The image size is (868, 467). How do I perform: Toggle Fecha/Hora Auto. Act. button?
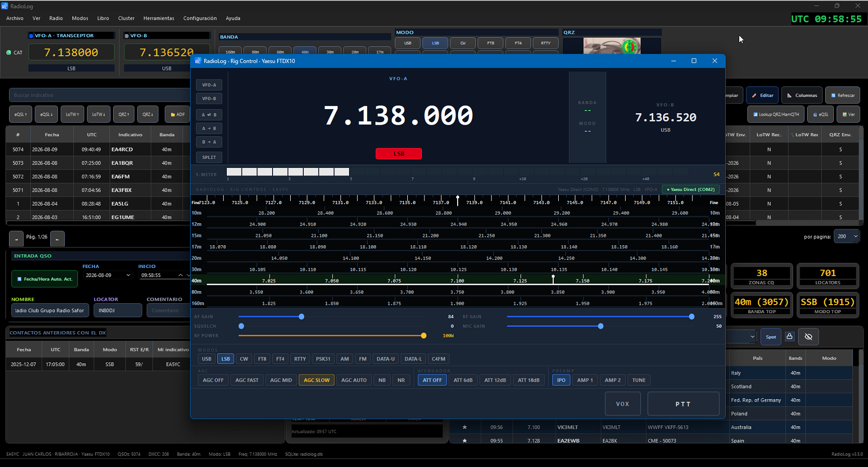coord(45,279)
